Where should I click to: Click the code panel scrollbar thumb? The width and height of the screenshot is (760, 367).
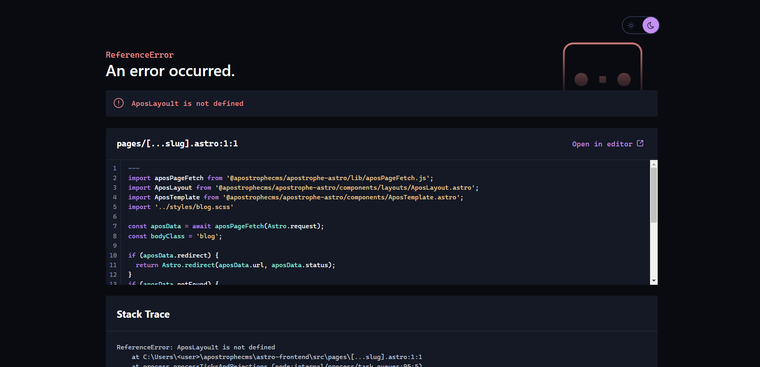(653, 195)
